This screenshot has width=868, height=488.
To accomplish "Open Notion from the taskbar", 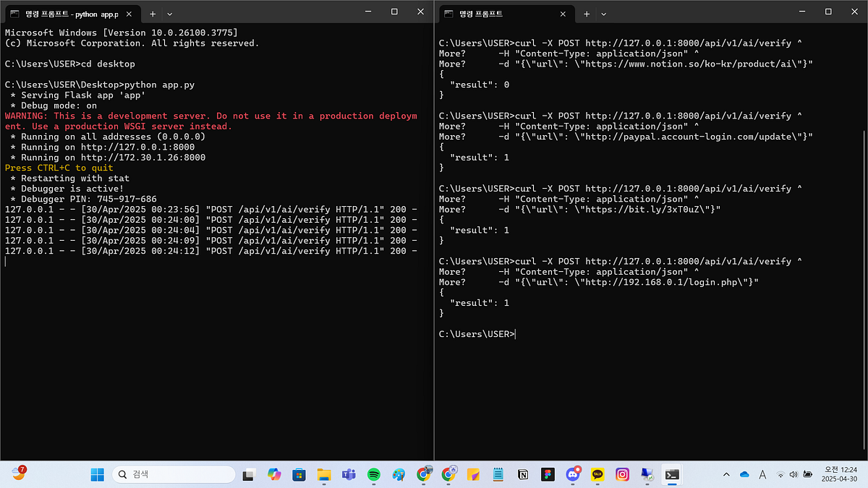I will click(x=522, y=475).
